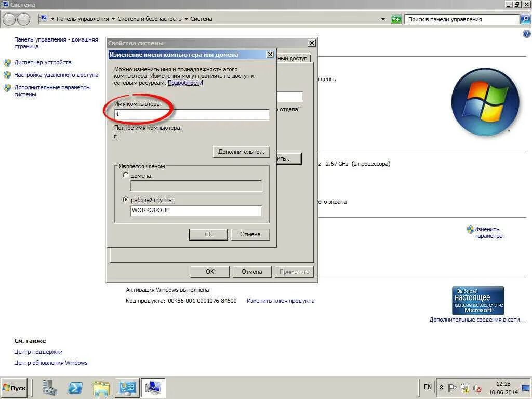Image resolution: width=532 pixels, height=399 pixels.
Task: Click Отмена in computer name dialog
Action: point(250,234)
